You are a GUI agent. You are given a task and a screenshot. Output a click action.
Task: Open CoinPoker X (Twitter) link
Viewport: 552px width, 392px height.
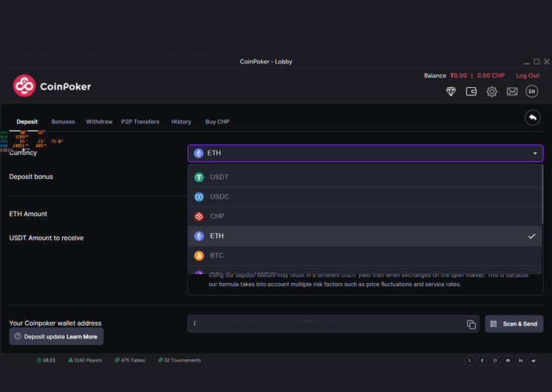469,361
